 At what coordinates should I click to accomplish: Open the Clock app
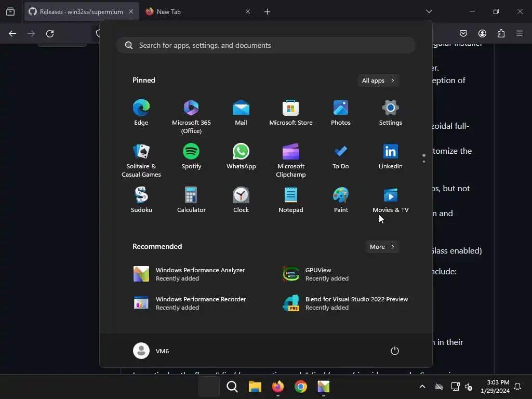[241, 200]
